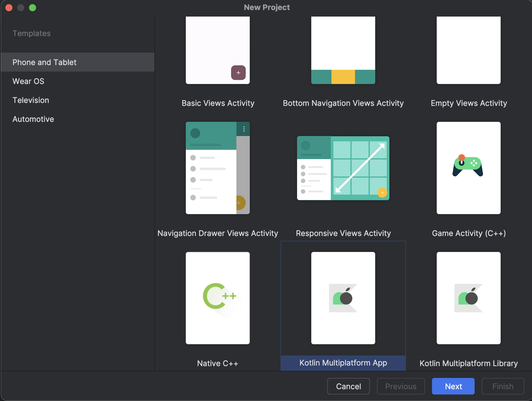Select the Kotlin Multiplatform Library thumbnail
This screenshot has width=532, height=401.
pyautogui.click(x=468, y=298)
